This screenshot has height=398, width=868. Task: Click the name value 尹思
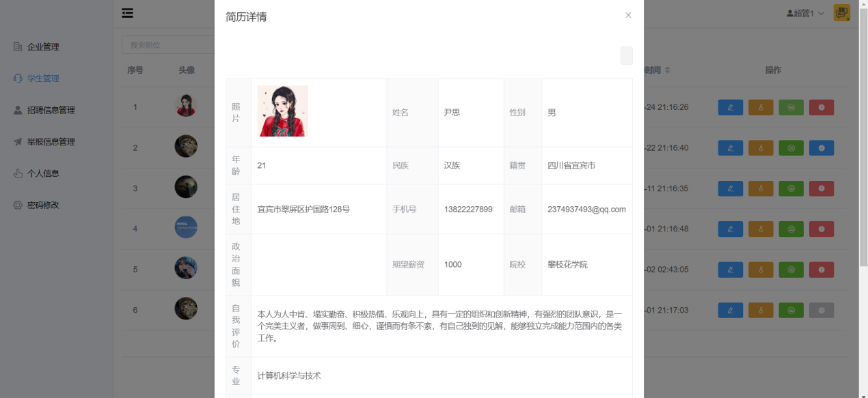coord(452,113)
